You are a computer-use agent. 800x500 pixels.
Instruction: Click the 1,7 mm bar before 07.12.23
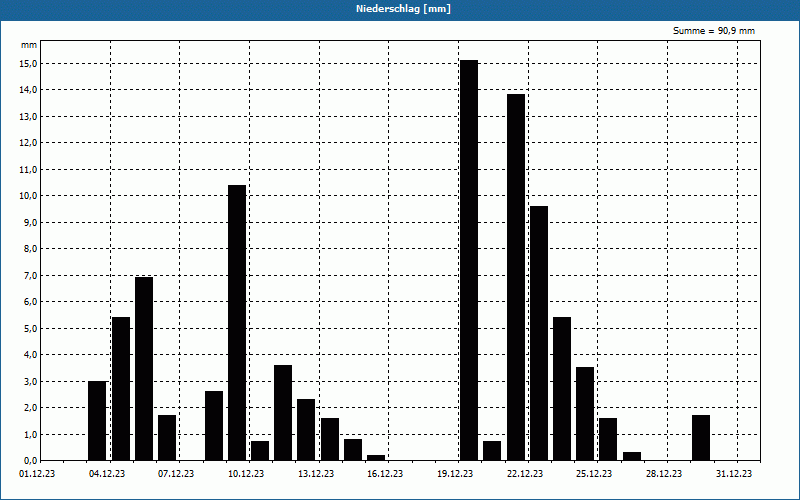tap(167, 438)
